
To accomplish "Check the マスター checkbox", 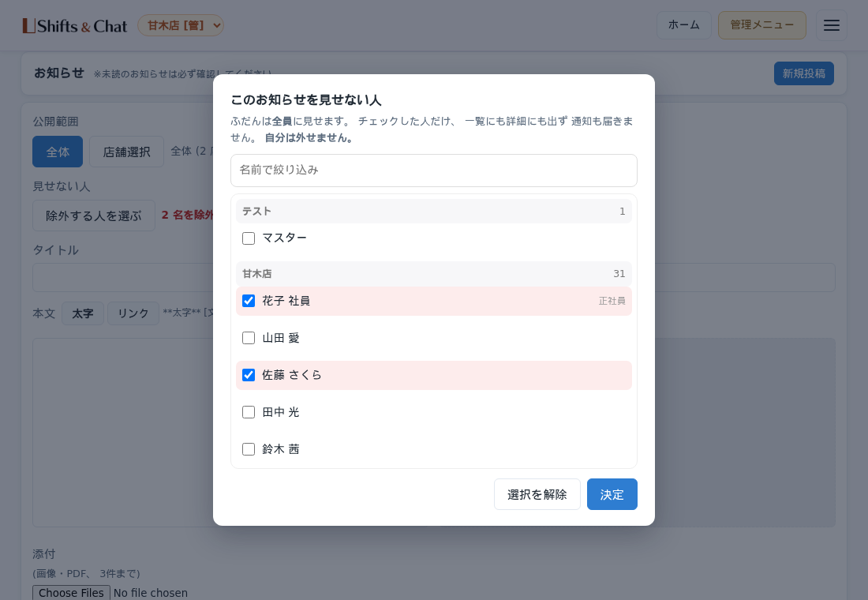I will 249,238.
